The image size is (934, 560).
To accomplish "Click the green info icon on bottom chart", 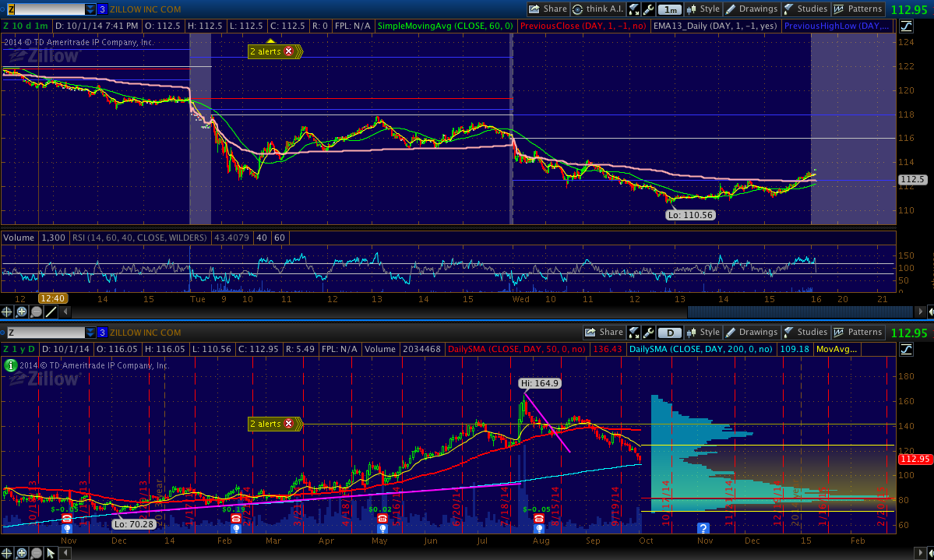I will (x=9, y=364).
